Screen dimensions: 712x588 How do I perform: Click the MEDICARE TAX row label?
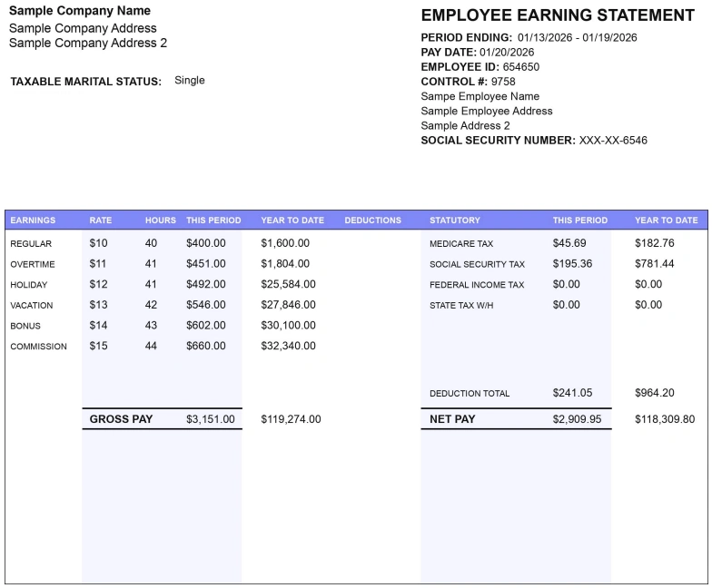coord(461,244)
